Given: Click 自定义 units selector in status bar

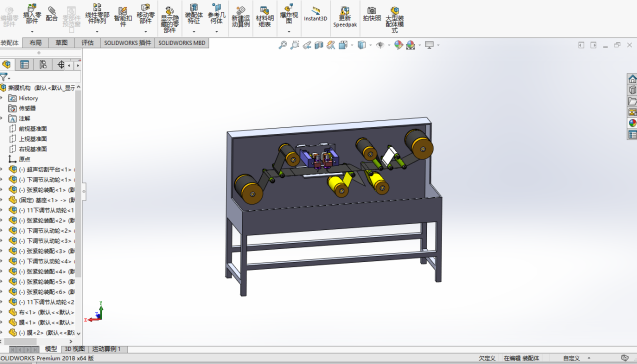Looking at the screenshot, I should click(x=571, y=358).
